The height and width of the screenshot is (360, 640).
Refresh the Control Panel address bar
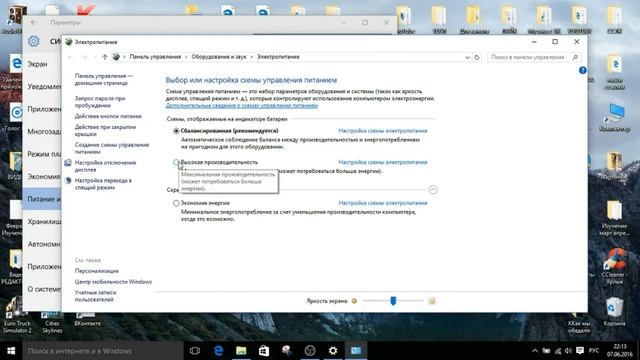tap(477, 57)
